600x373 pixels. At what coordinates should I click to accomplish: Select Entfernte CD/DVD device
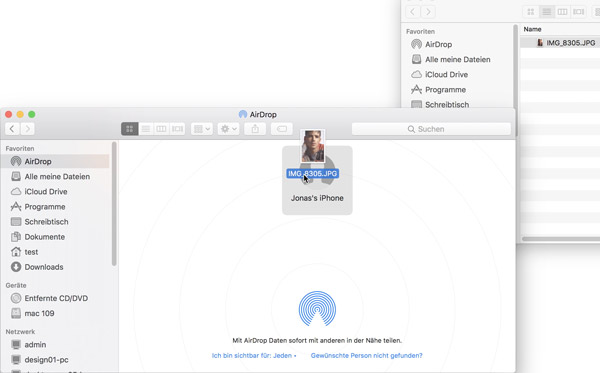pyautogui.click(x=55, y=298)
